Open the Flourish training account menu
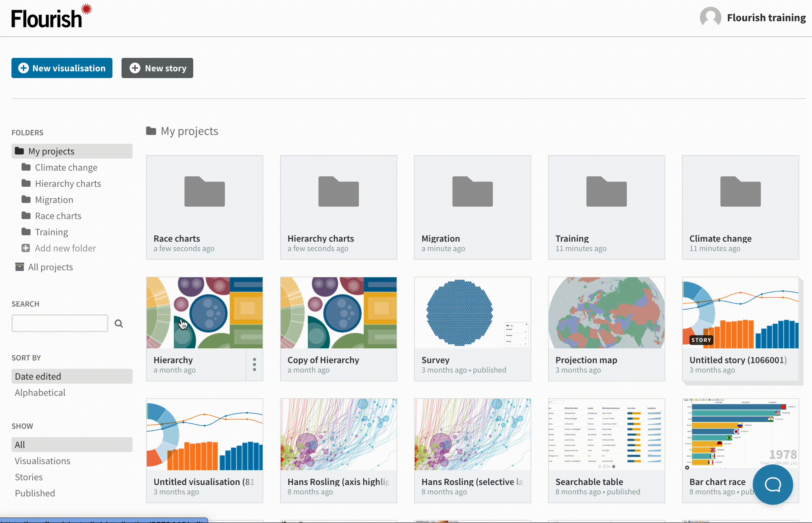This screenshot has height=523, width=812. [x=766, y=17]
